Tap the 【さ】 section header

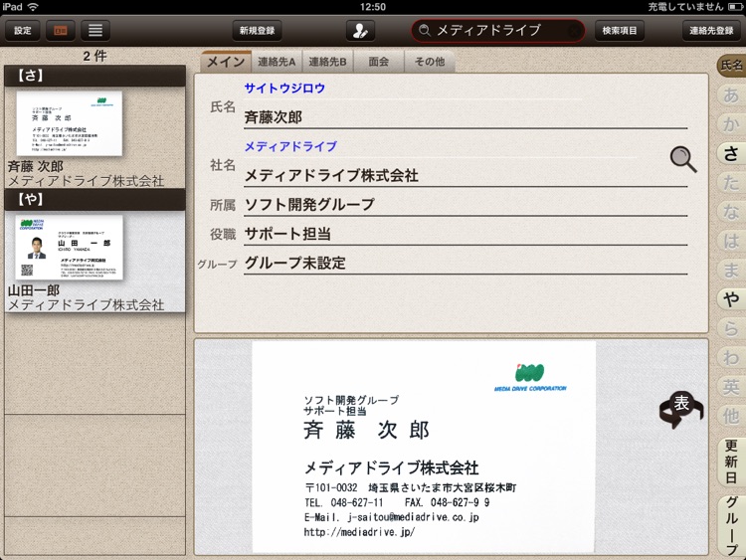click(x=94, y=76)
